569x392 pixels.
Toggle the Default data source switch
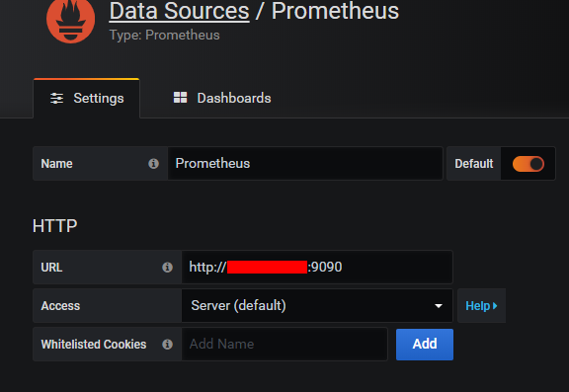[x=528, y=164]
